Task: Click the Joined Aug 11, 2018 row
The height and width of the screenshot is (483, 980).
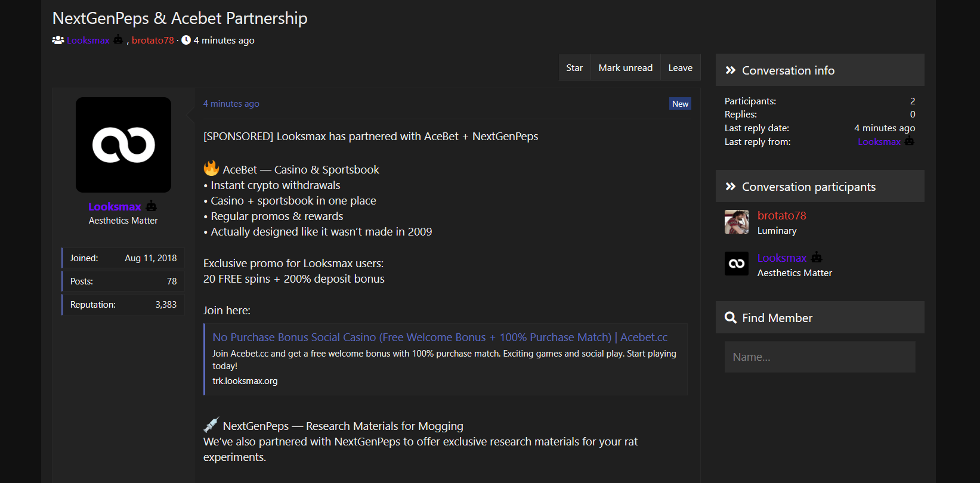Action: (123, 258)
